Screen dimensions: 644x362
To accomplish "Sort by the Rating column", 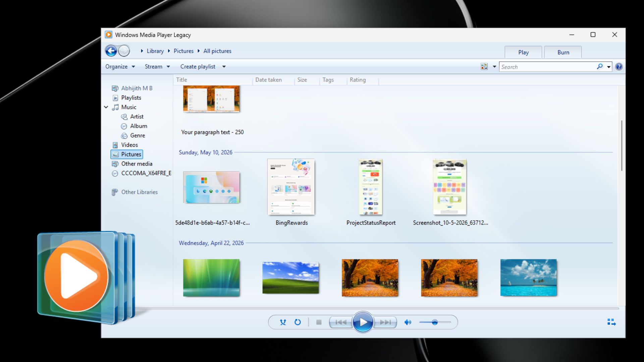I will click(x=363, y=80).
